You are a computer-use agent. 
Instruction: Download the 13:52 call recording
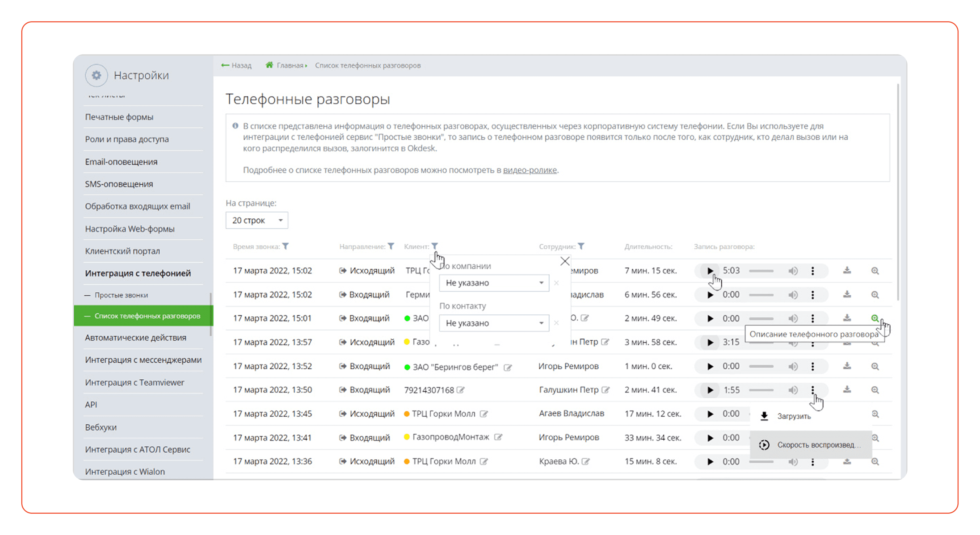[x=847, y=366]
